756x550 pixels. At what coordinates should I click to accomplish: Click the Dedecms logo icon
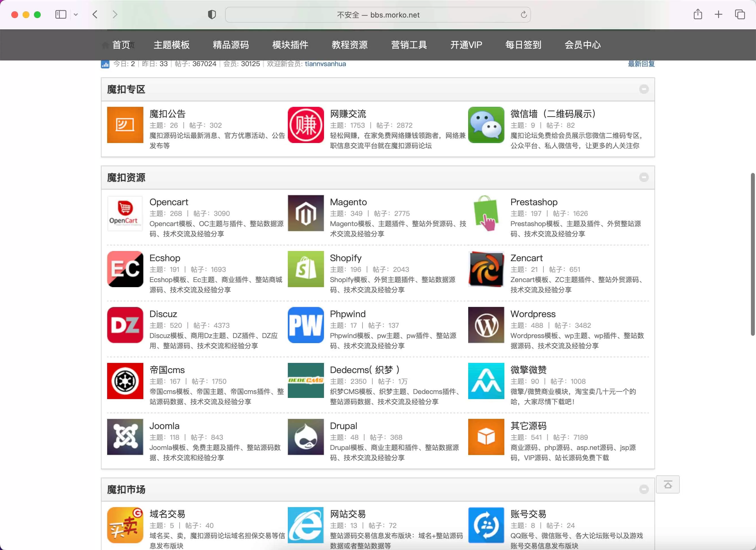306,381
